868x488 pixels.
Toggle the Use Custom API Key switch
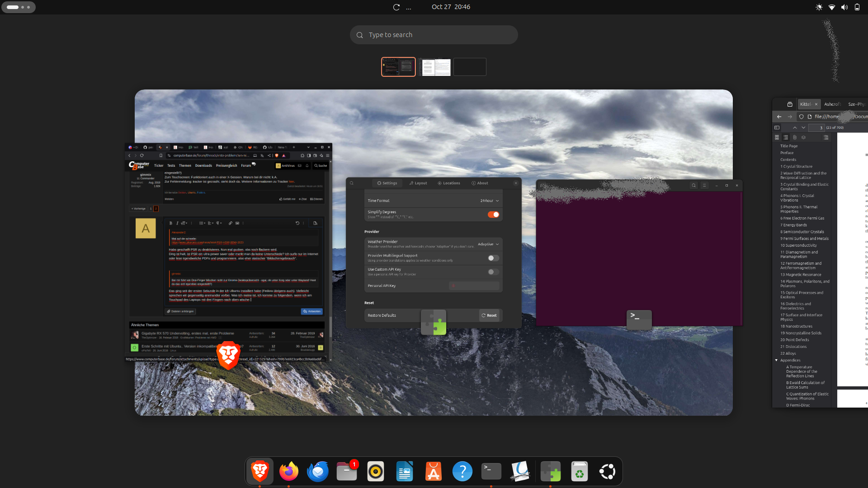(493, 272)
